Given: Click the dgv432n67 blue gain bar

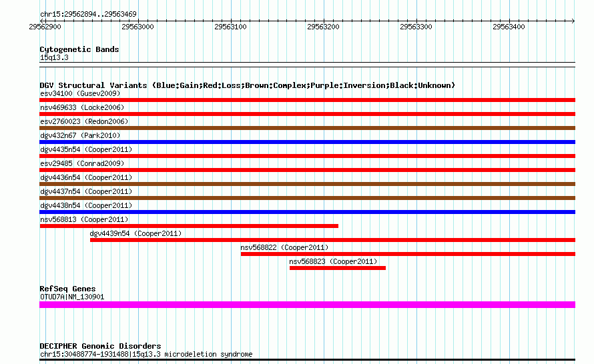Looking at the screenshot, I should [x=307, y=142].
